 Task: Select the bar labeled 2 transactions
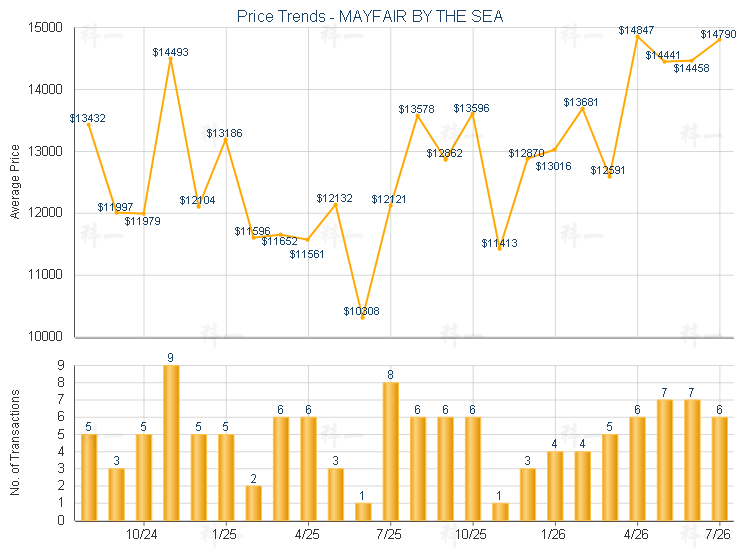coord(253,503)
